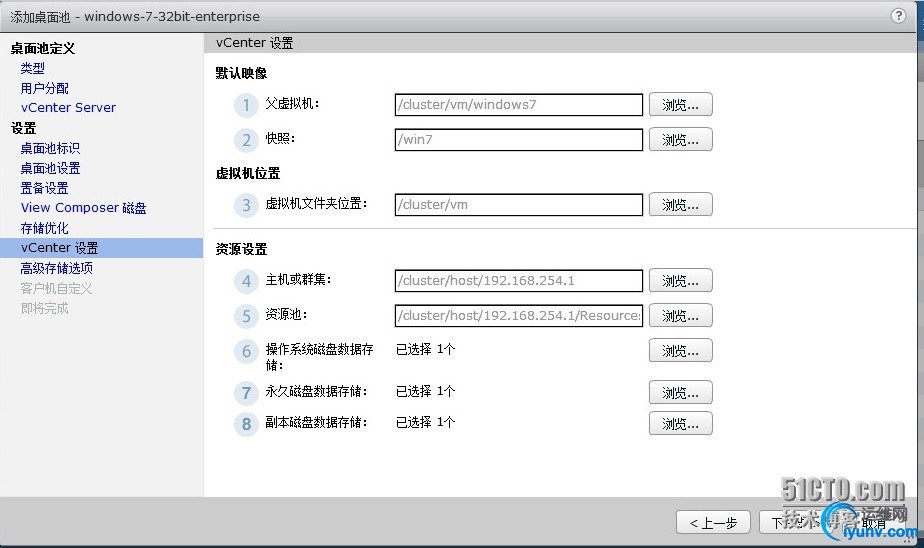Viewport: 924px width, 548px height.
Task: Browse for replica disk datastore (副本磁盘数据存储)
Action: tap(681, 423)
